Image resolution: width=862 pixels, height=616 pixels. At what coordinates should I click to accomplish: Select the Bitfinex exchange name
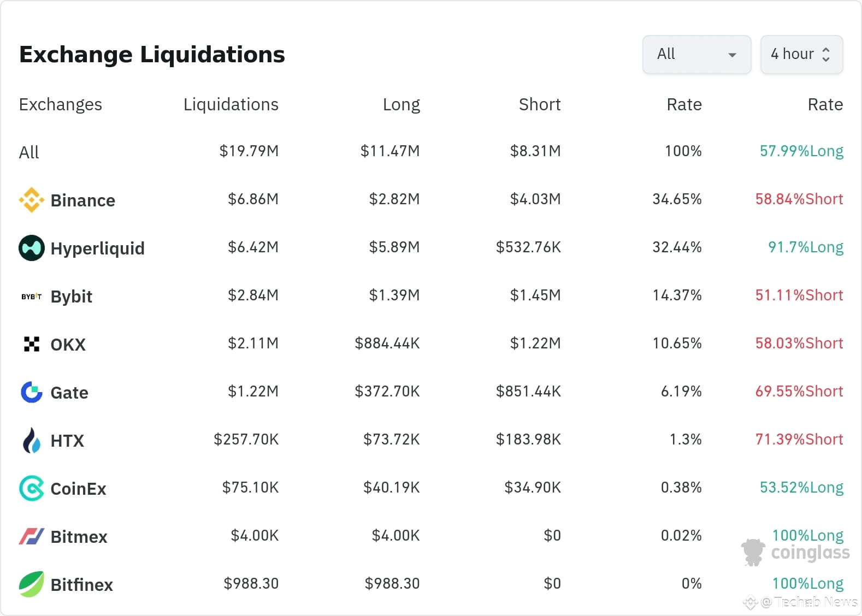(x=81, y=585)
